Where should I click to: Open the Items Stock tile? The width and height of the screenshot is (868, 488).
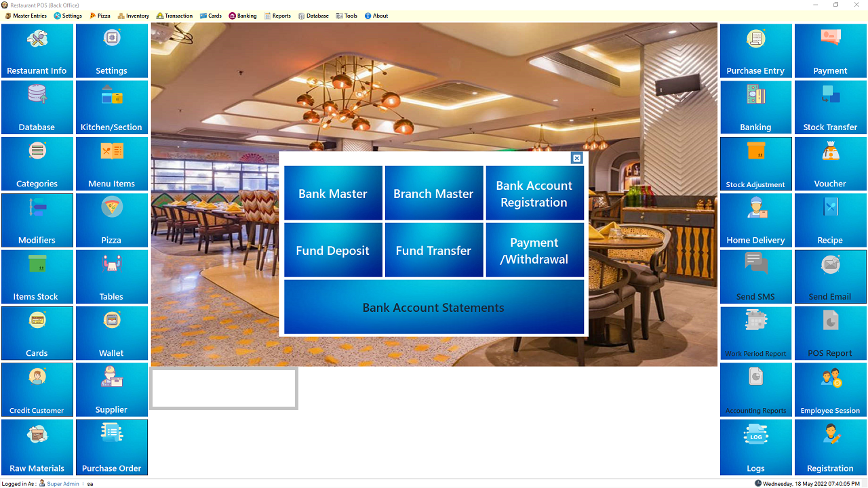pyautogui.click(x=37, y=277)
